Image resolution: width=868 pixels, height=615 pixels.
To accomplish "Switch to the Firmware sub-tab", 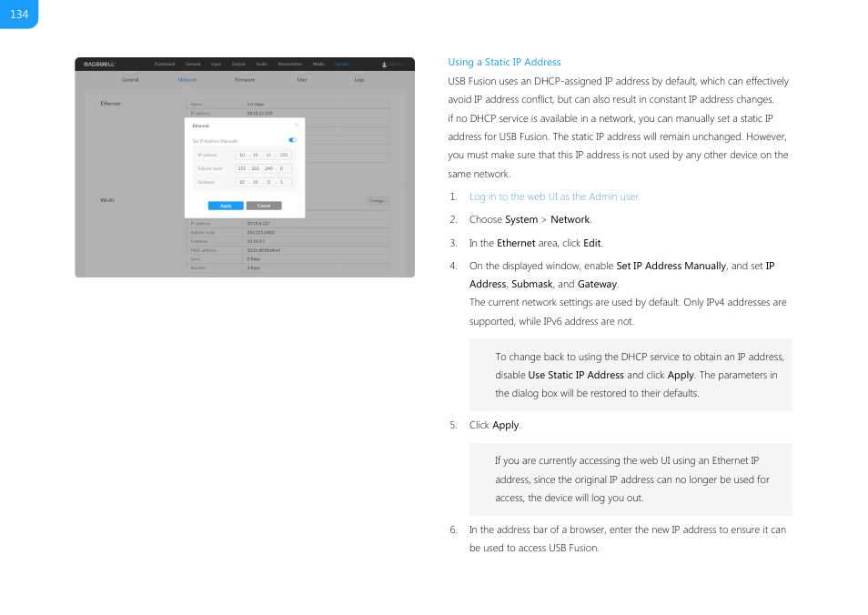I will [x=245, y=80].
